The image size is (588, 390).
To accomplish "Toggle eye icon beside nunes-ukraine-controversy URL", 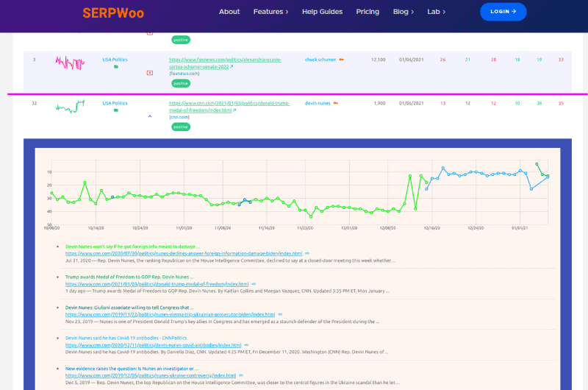I will [x=242, y=375].
